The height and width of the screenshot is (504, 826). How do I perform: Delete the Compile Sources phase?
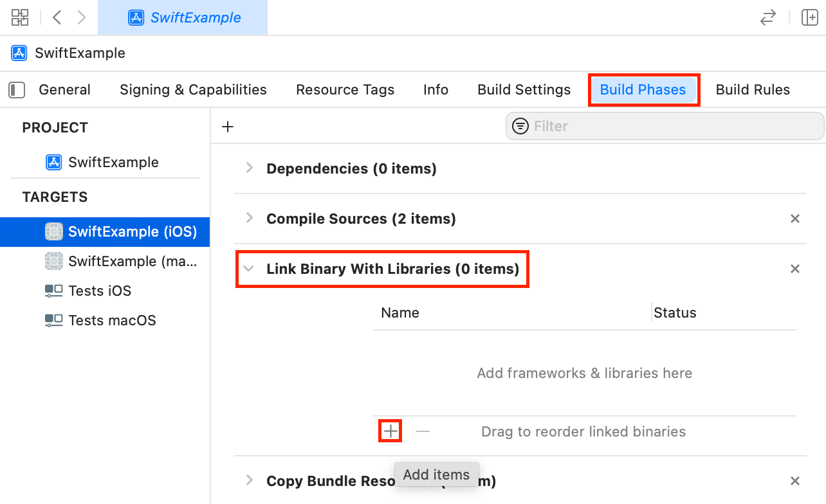[795, 219]
